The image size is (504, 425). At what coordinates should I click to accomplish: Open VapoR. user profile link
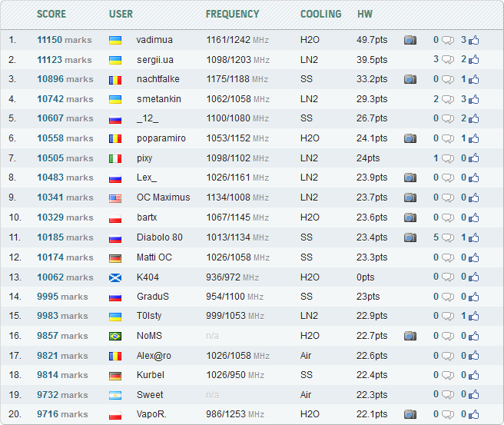pyautogui.click(x=151, y=414)
